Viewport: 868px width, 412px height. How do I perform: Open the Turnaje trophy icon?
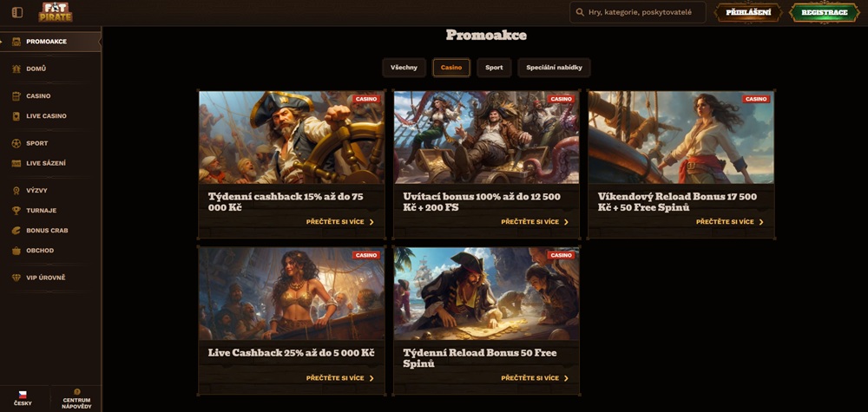coord(17,210)
